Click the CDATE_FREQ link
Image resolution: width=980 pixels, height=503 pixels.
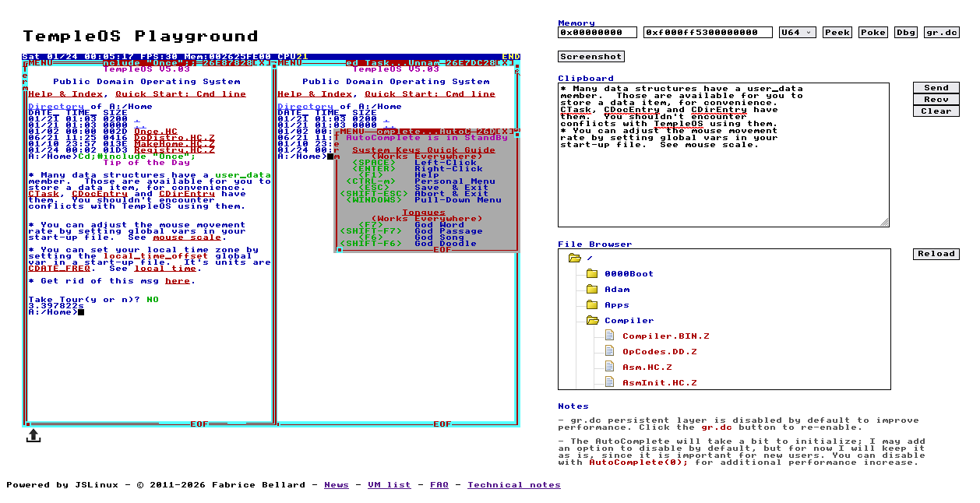tap(59, 269)
